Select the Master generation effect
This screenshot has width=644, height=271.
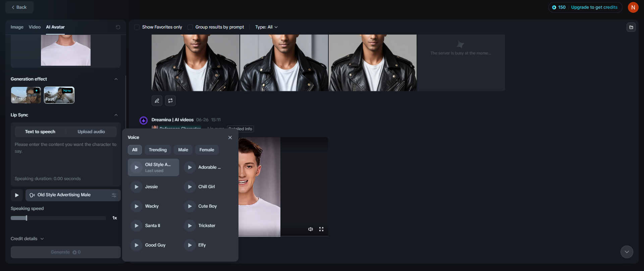[26, 95]
